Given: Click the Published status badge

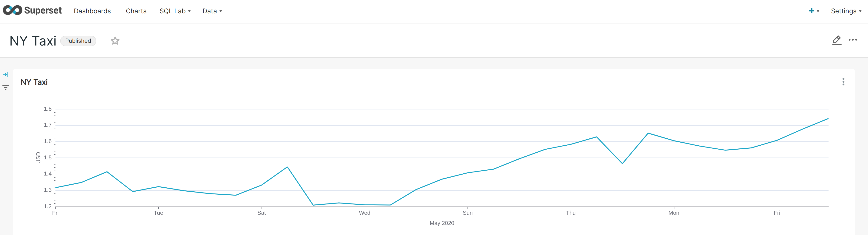Looking at the screenshot, I should click(78, 41).
